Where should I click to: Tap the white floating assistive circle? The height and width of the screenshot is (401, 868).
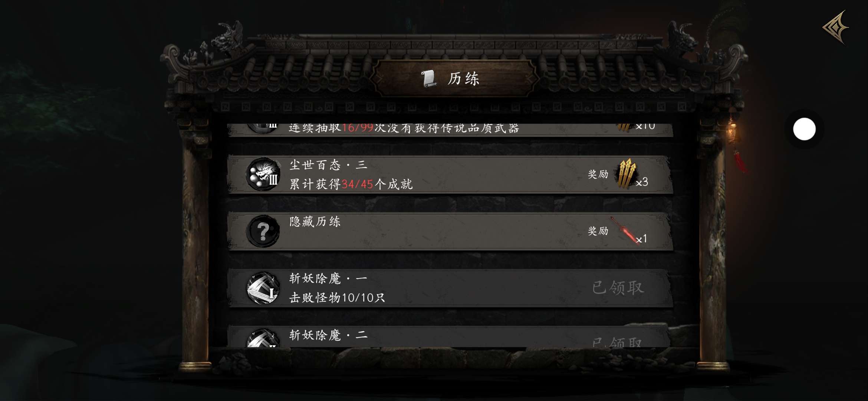[804, 129]
